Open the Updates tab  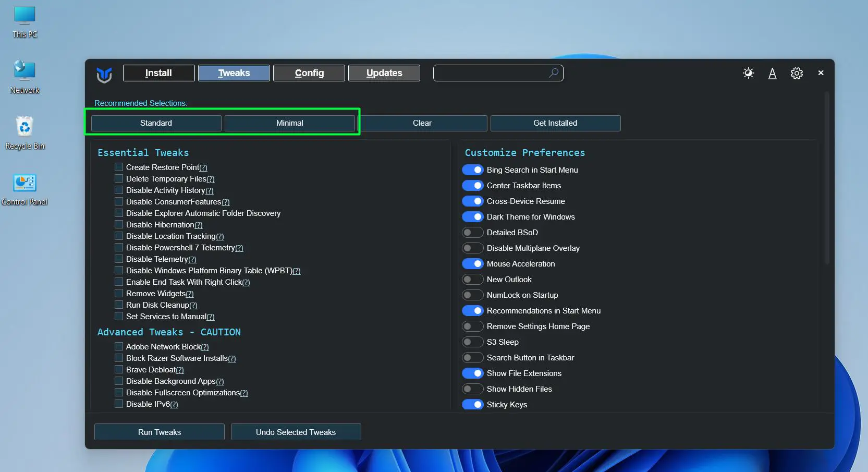click(x=384, y=73)
